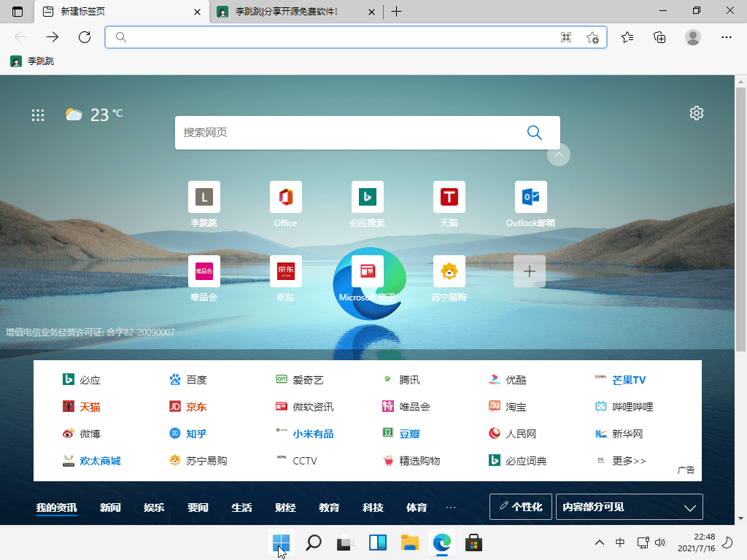Open the 知乎 link
747x560 pixels.
(188, 433)
